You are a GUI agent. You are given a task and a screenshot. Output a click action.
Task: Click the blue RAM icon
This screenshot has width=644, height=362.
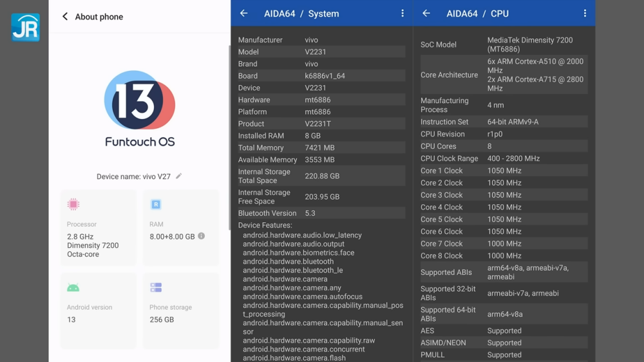156,204
